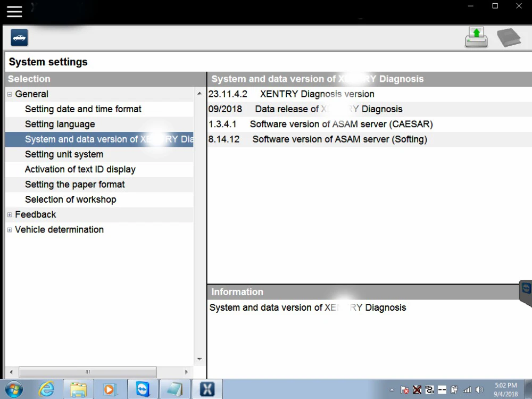Viewport: 532px width, 399px height.
Task: Collapse the General tree node
Action: click(x=10, y=94)
